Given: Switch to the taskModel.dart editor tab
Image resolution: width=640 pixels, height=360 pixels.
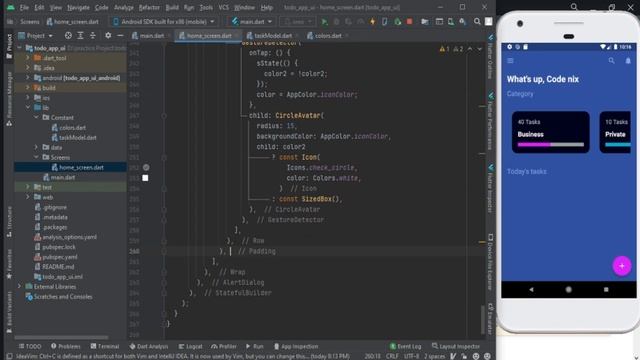Looking at the screenshot, I should point(273,36).
